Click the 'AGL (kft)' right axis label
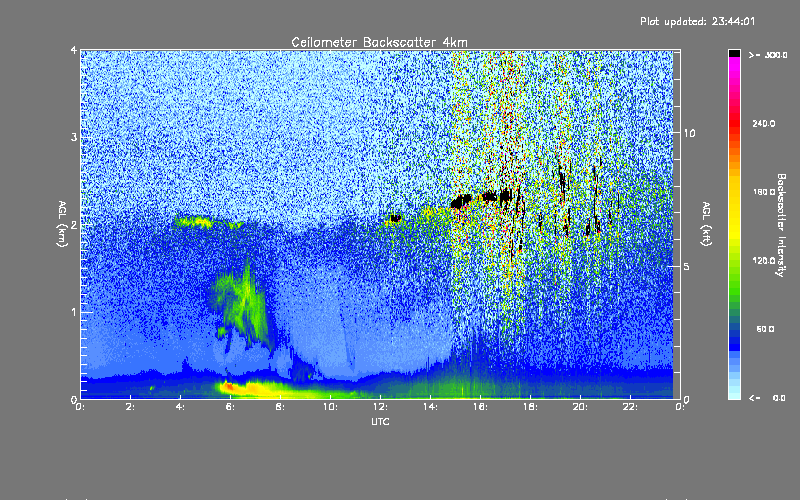This screenshot has width=800, height=500. (707, 223)
